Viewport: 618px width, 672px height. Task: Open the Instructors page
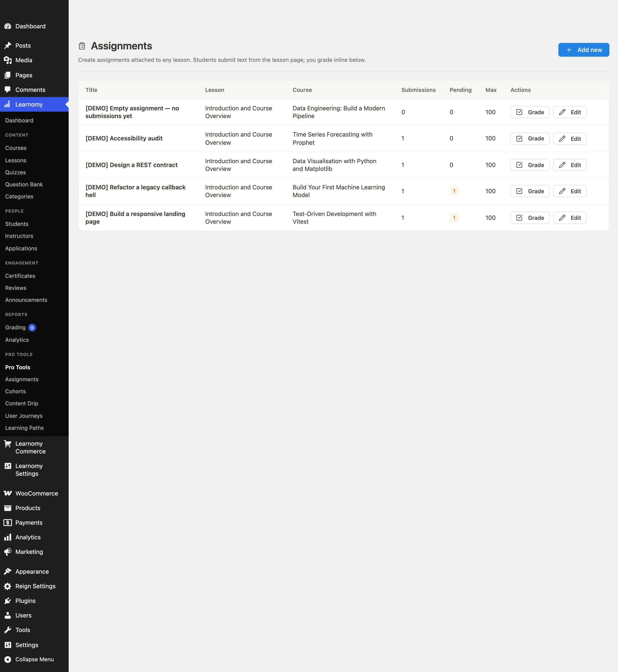point(19,236)
